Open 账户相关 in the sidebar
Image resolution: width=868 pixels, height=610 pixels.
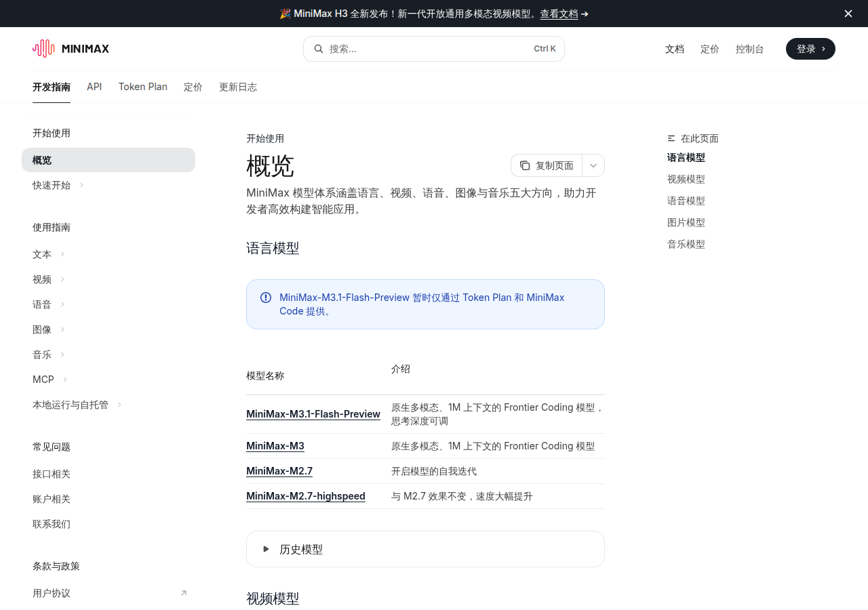click(52, 499)
